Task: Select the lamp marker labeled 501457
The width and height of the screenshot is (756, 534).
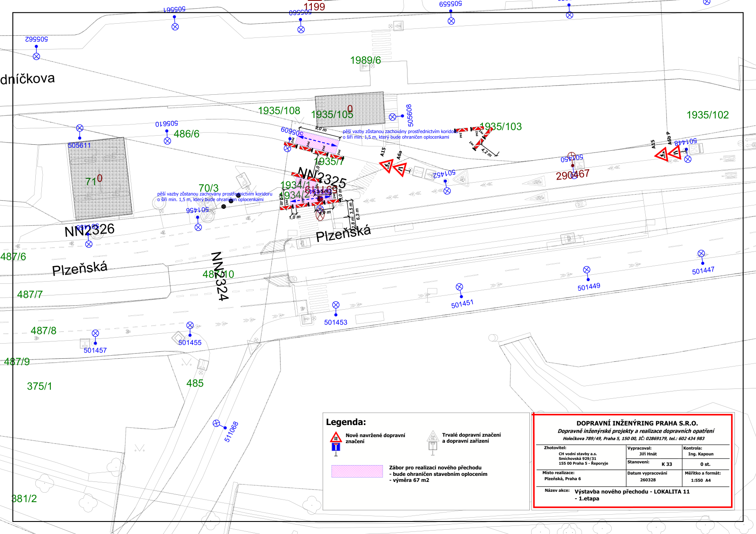Action: pyautogui.click(x=96, y=333)
